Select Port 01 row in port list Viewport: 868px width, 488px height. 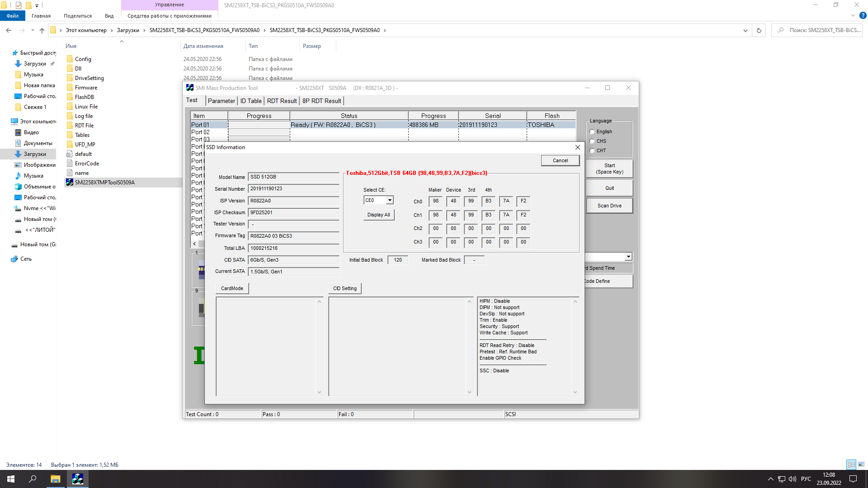click(383, 125)
